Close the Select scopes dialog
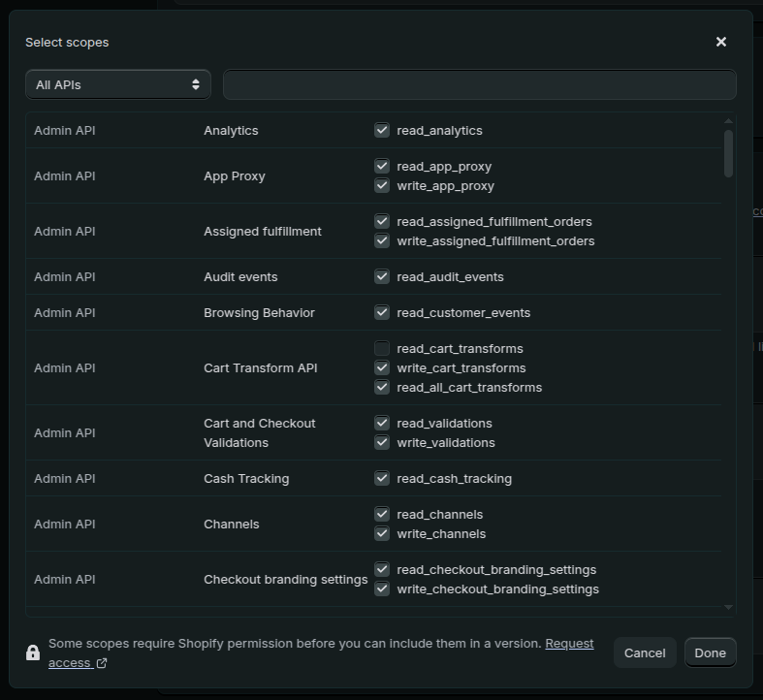763x700 pixels. pyautogui.click(x=720, y=42)
